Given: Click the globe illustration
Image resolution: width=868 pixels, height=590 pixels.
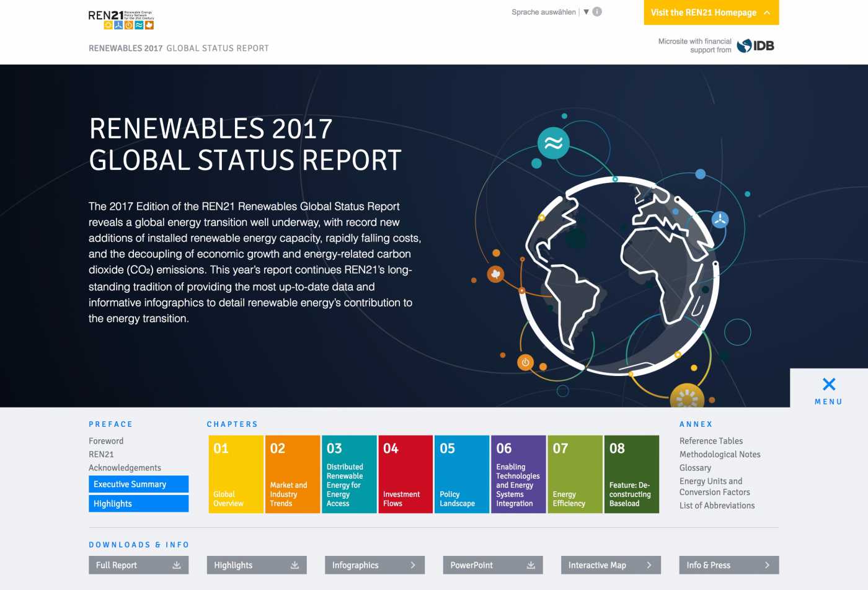Looking at the screenshot, I should coord(621,276).
